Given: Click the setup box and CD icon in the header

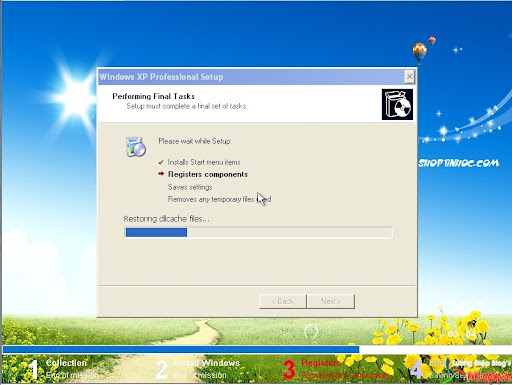Looking at the screenshot, I should pyautogui.click(x=397, y=104).
